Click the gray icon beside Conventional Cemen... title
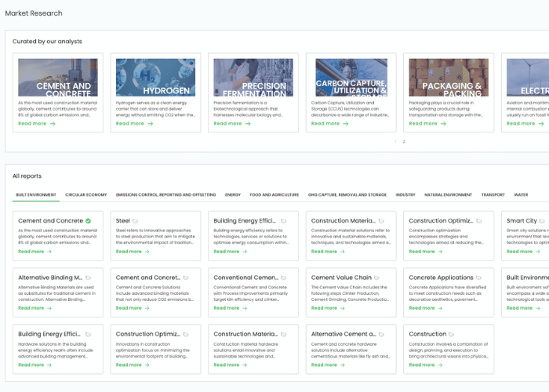The image size is (549, 392). 284,278
